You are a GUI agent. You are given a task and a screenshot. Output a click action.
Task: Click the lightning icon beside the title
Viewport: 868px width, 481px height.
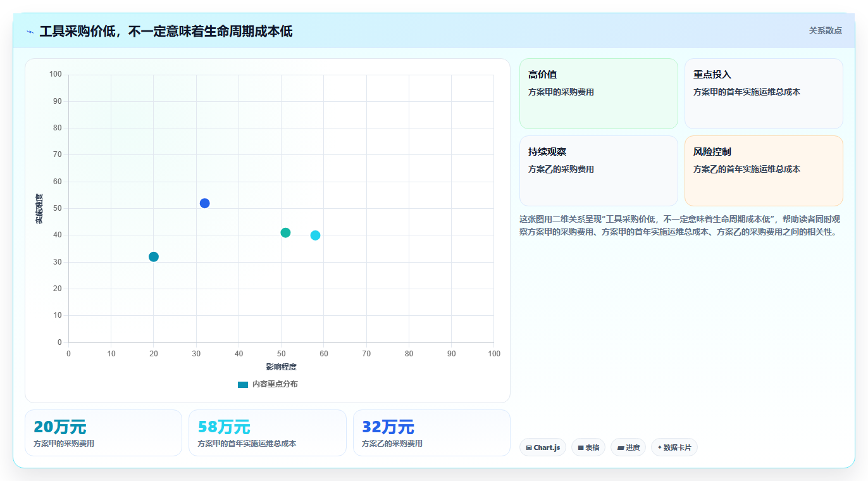point(30,32)
